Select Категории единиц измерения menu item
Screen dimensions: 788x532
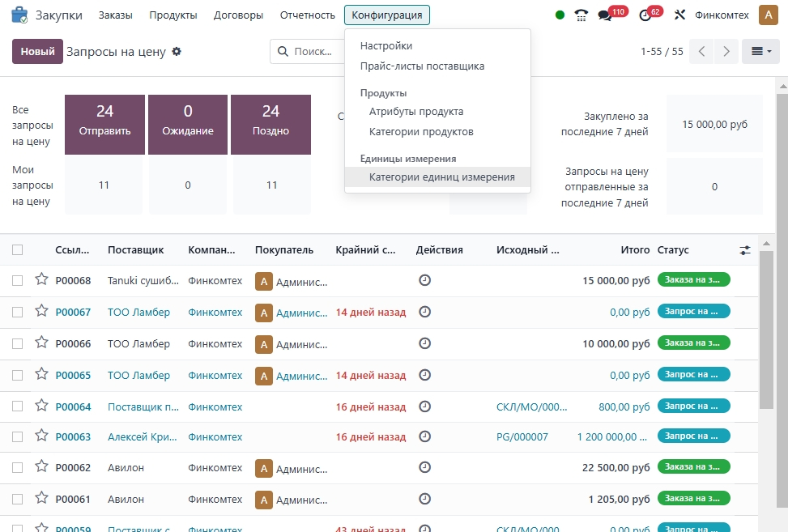point(441,177)
